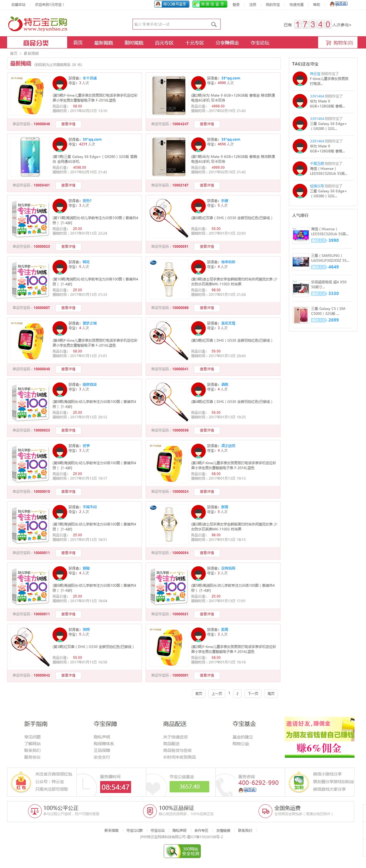Open the 夺宝论坛 navigation tab

pos(260,43)
